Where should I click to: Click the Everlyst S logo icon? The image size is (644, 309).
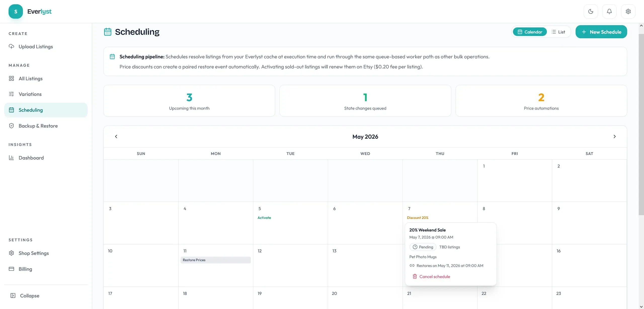coord(16,11)
